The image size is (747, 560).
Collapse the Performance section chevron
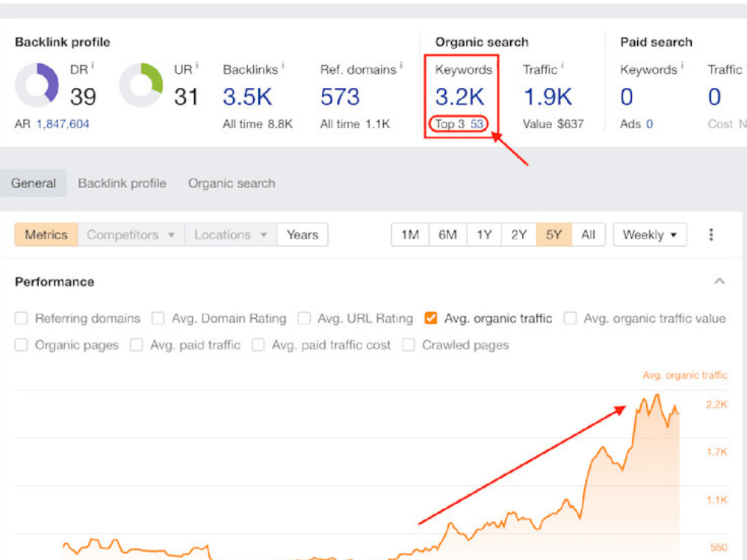tap(719, 281)
